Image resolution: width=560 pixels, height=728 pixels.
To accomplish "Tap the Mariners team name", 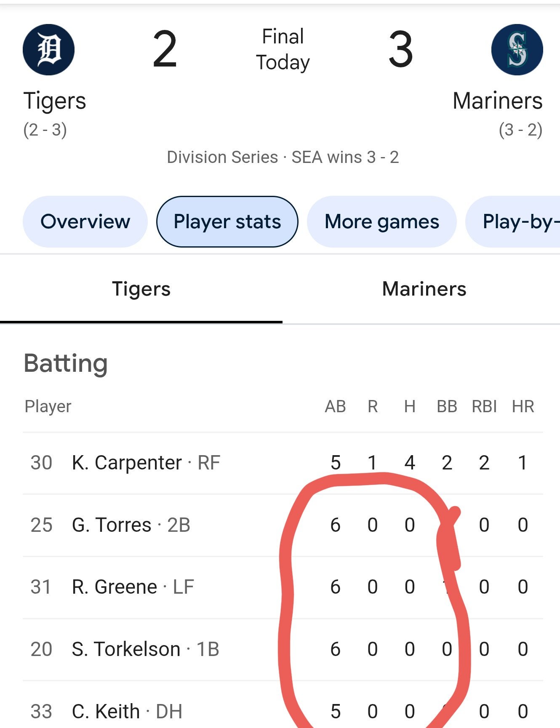I will [497, 101].
